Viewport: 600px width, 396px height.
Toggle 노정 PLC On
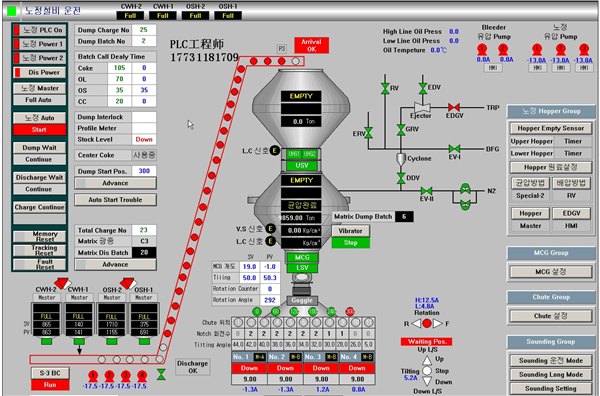[x=39, y=30]
